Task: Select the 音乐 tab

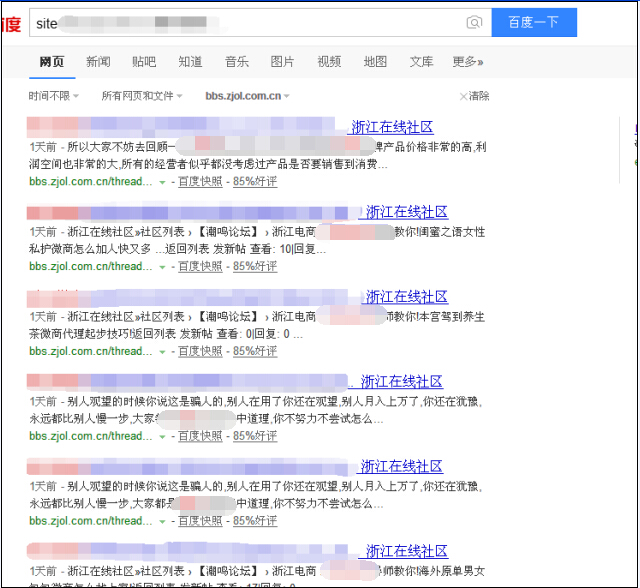Action: [237, 62]
